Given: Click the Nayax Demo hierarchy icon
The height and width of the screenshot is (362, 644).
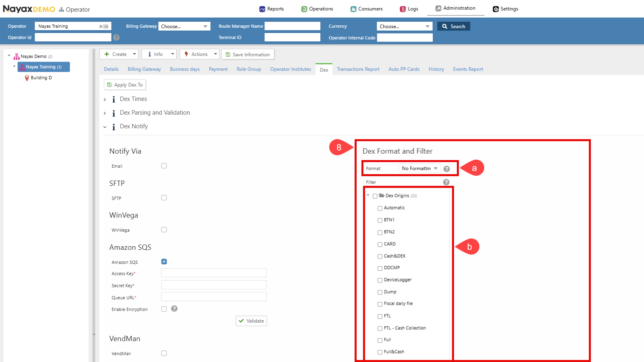Looking at the screenshot, I should click(17, 57).
